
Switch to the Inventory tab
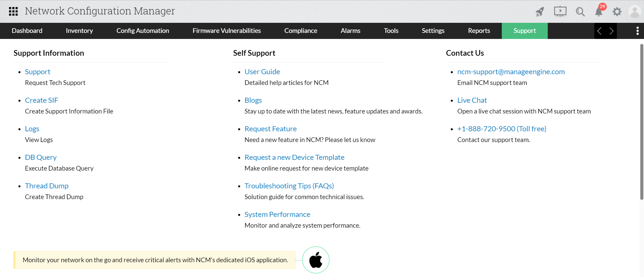[x=79, y=31]
